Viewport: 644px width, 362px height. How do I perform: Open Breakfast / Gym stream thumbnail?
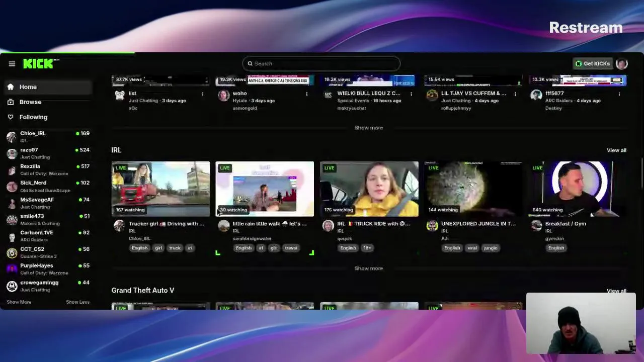tap(577, 189)
